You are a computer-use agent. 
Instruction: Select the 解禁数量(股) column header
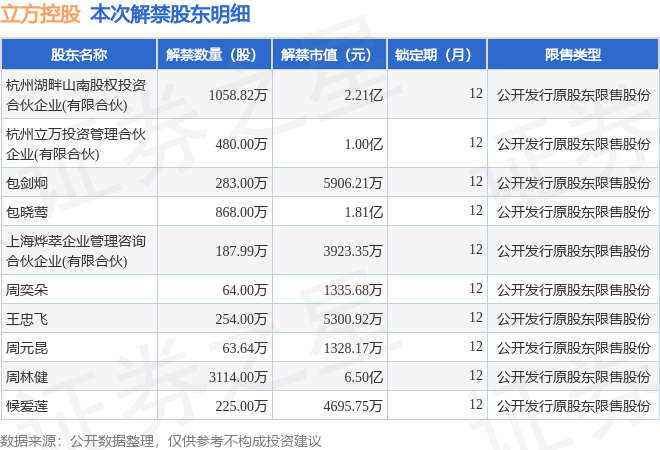click(x=215, y=54)
